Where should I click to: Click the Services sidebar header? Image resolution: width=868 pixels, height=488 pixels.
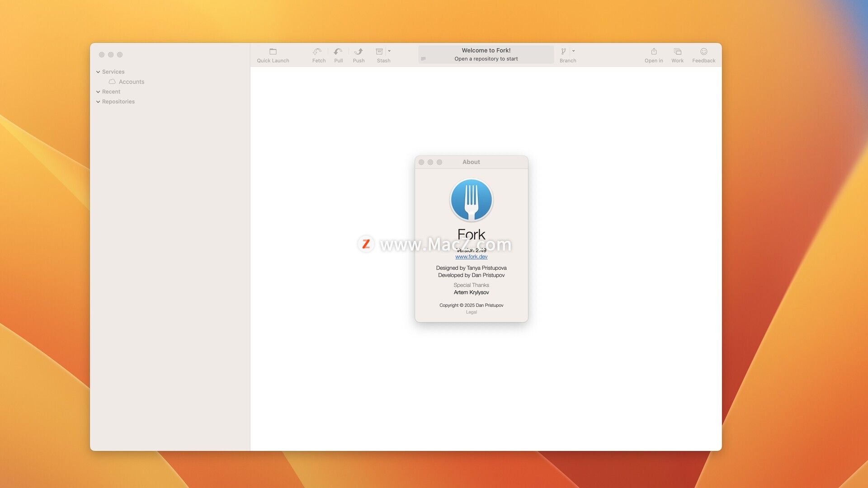click(113, 72)
